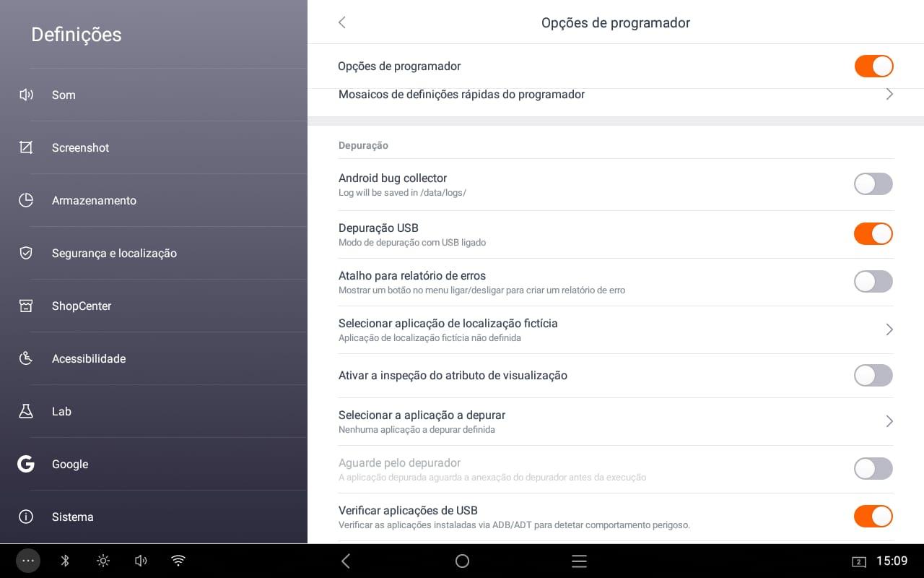Open the three-dots more menu icon

[x=28, y=561]
